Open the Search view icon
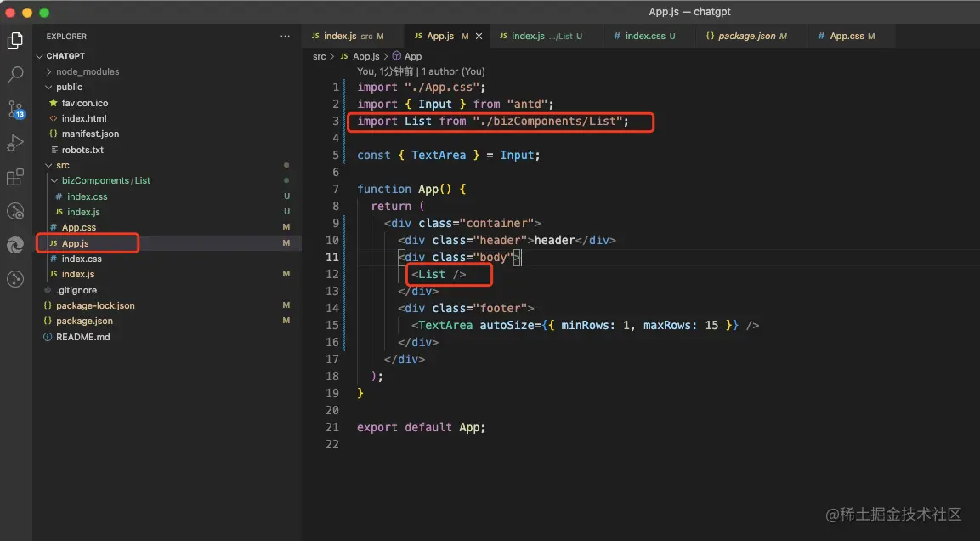 click(15, 74)
